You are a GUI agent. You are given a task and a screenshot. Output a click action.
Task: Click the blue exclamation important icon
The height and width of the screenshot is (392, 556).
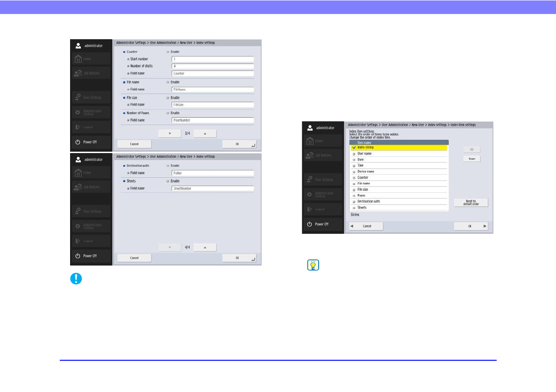[x=78, y=279]
